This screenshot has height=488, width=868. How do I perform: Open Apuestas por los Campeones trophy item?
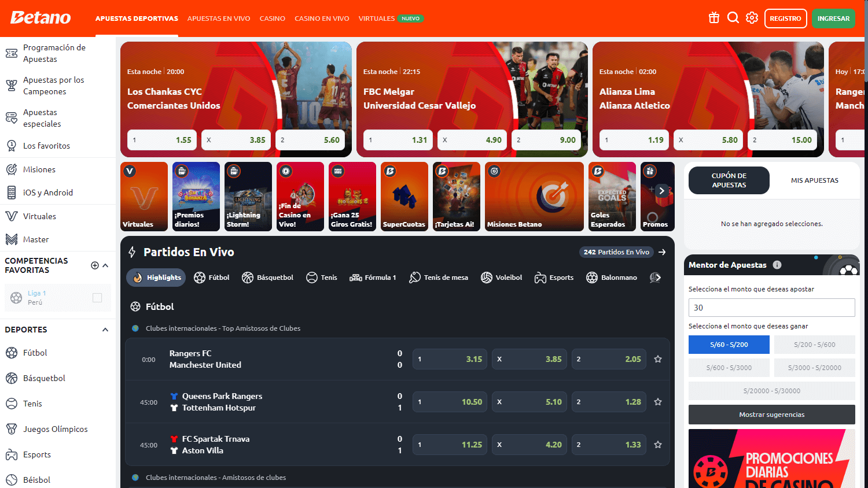point(58,86)
